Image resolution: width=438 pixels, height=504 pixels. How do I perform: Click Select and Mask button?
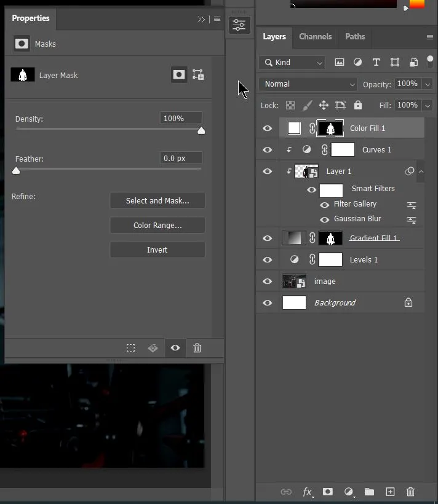point(157,200)
